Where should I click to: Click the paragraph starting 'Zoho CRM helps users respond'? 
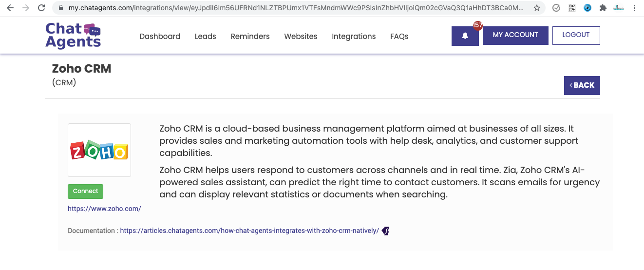[x=379, y=182]
